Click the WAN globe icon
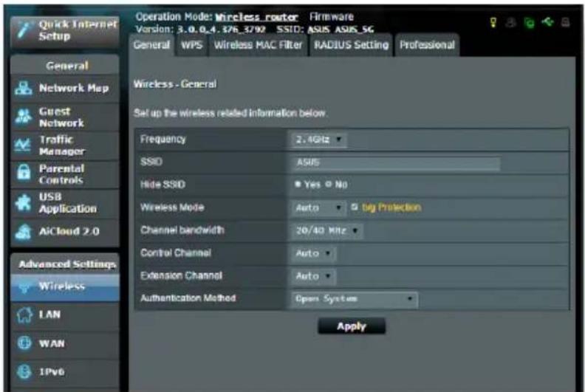The width and height of the screenshot is (585, 392). [x=24, y=343]
